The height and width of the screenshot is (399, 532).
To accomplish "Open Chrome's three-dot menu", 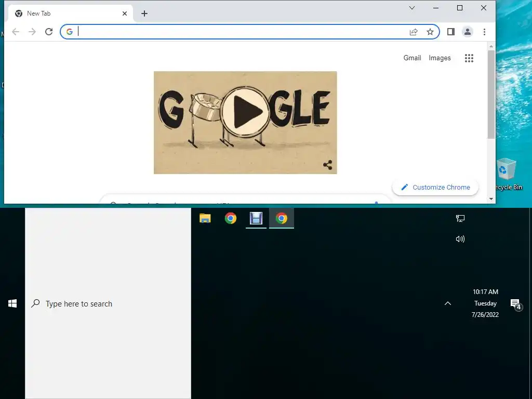I will tap(485, 32).
